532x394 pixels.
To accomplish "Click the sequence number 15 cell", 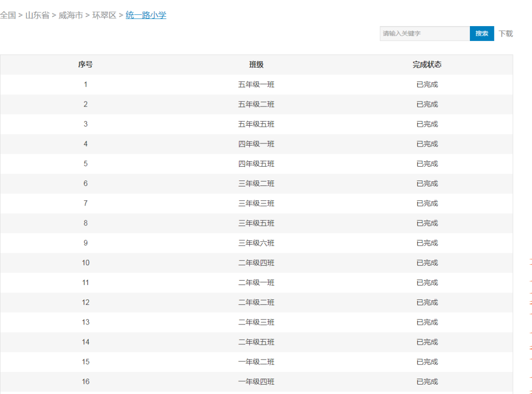I will coord(86,362).
